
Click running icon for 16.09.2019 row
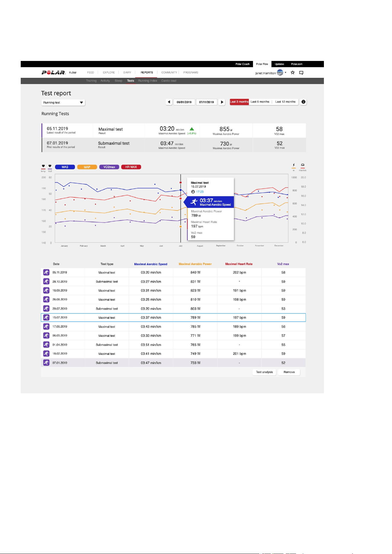pos(46,290)
